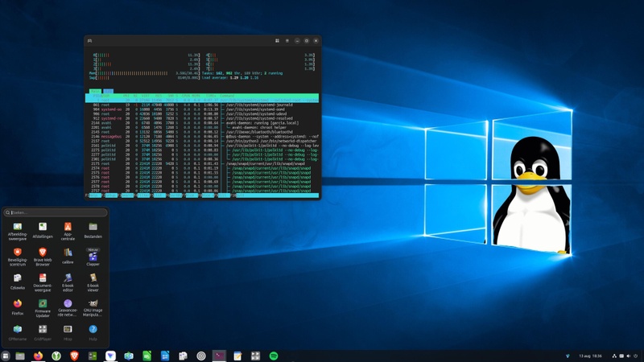Launch GridPlayer from the app menu

pyautogui.click(x=43, y=333)
